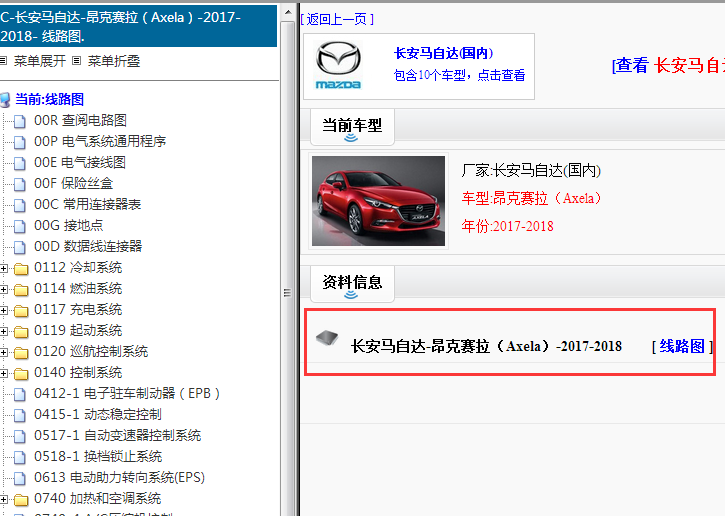Click the page icon beside 00E 电气接线图

19,163
